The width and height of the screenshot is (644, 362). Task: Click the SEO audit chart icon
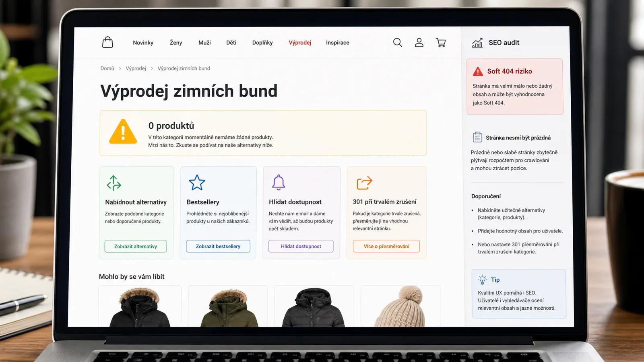click(x=477, y=43)
